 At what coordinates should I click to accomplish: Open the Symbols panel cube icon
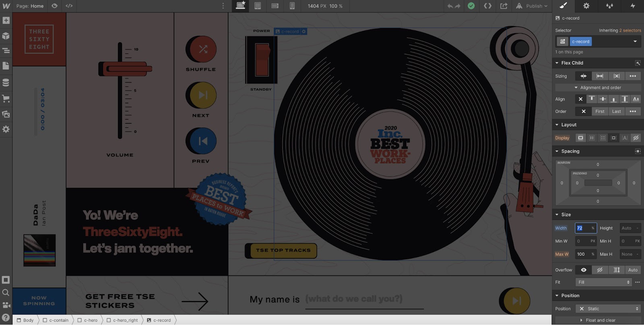pyautogui.click(x=6, y=36)
